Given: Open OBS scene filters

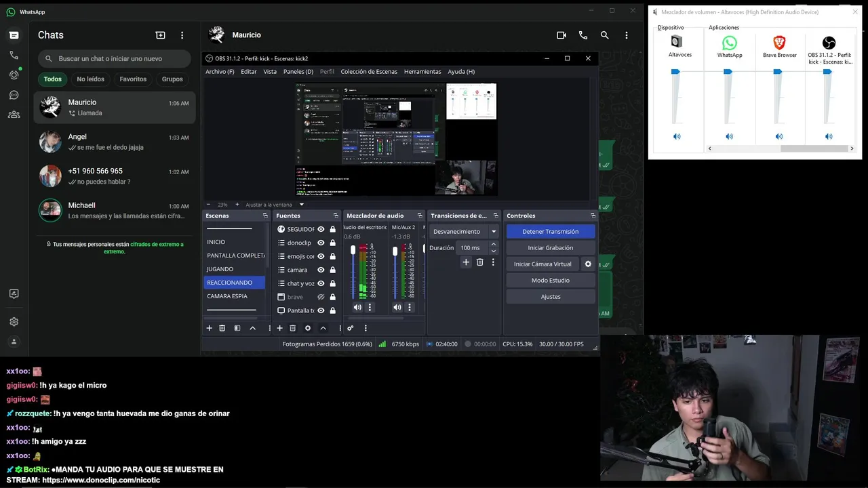Looking at the screenshot, I should [237, 328].
